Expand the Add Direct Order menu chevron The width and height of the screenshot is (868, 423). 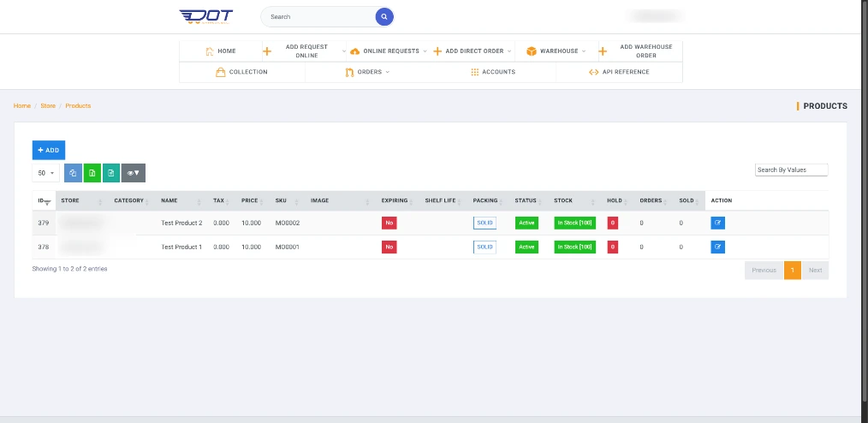[x=508, y=51]
